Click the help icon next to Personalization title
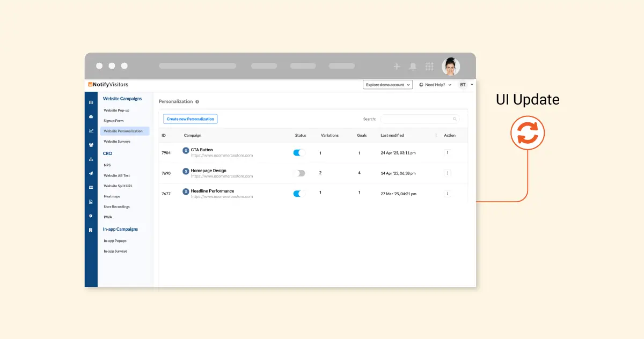This screenshot has width=644, height=339. click(x=197, y=101)
